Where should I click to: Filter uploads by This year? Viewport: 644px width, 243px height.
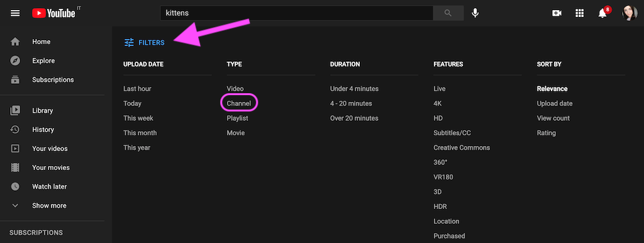(x=136, y=147)
